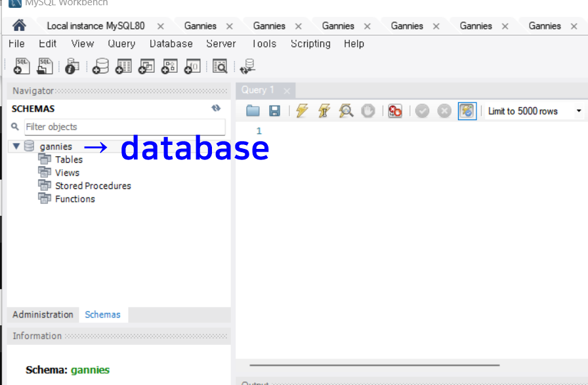
Task: Open the Scripting menu
Action: click(310, 44)
